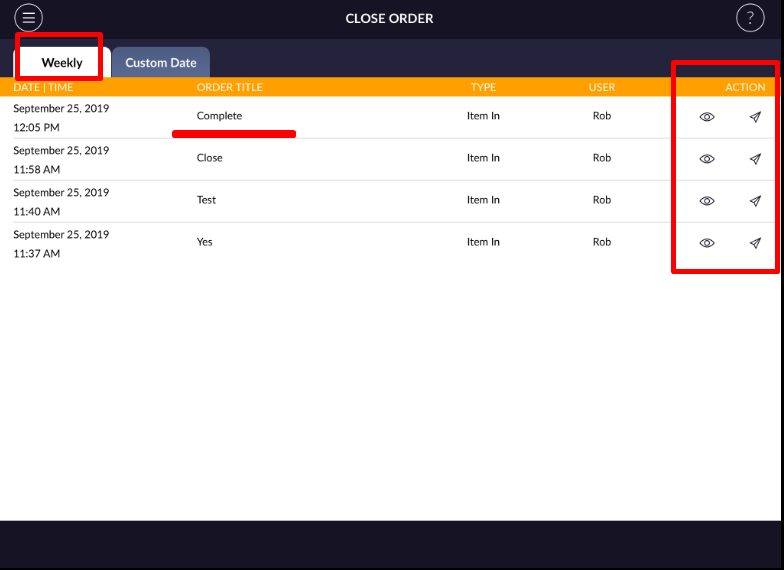
Task: Click the Yes order title
Action: (x=204, y=242)
